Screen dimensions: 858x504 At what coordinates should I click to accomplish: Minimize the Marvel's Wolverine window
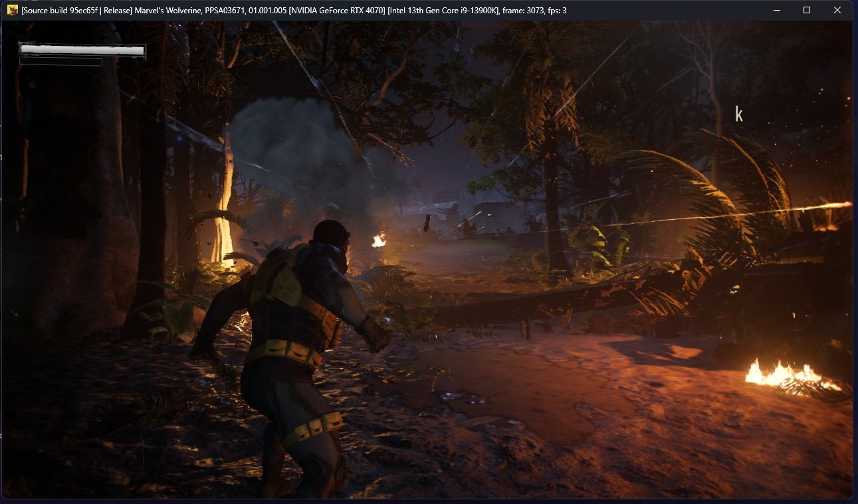coord(776,10)
